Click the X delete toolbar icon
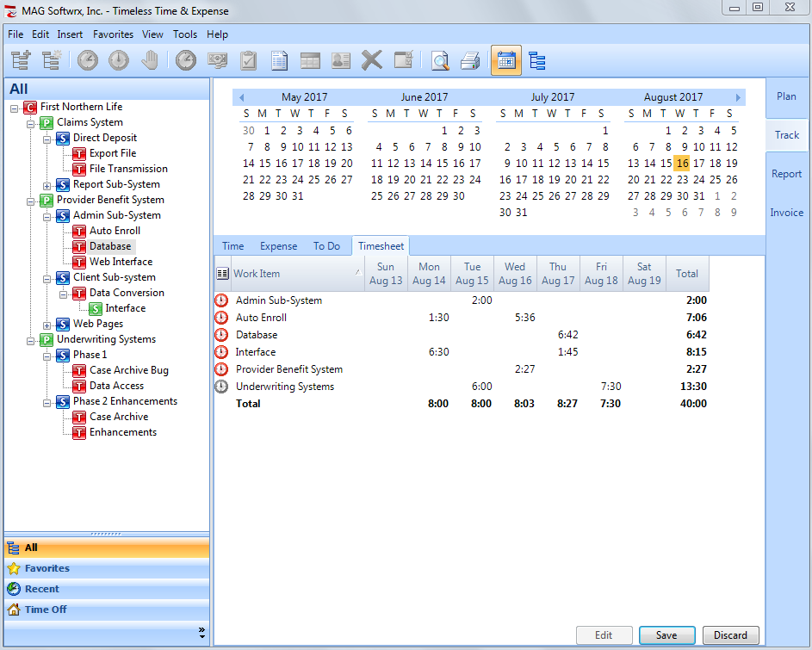The image size is (812, 650). [x=372, y=60]
